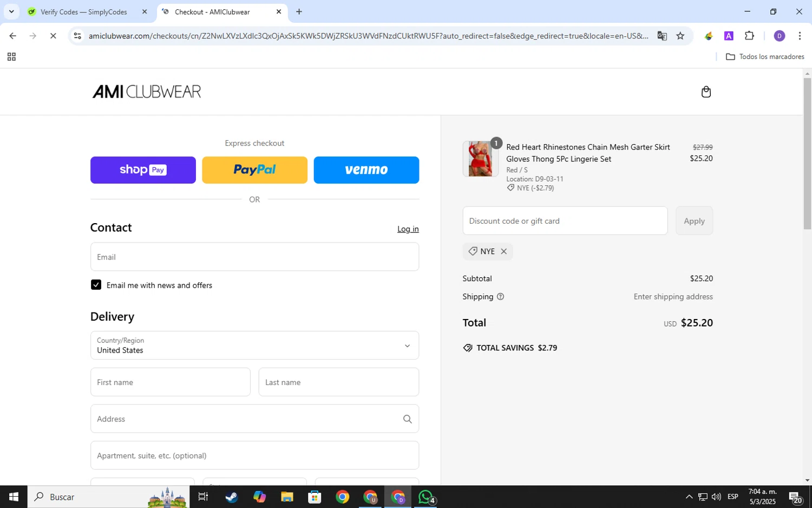Click the browser address bar URL
The width and height of the screenshot is (812, 508).
pyautogui.click(x=368, y=36)
